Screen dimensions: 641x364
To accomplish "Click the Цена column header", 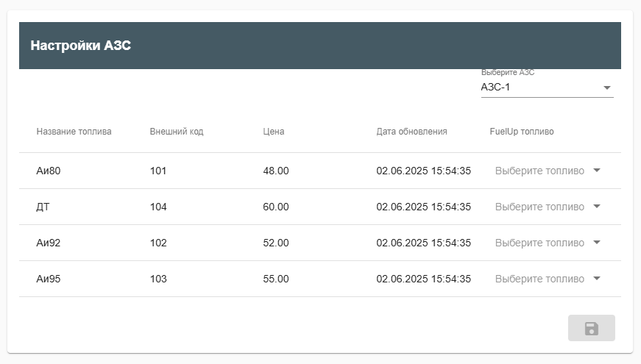I will (274, 132).
